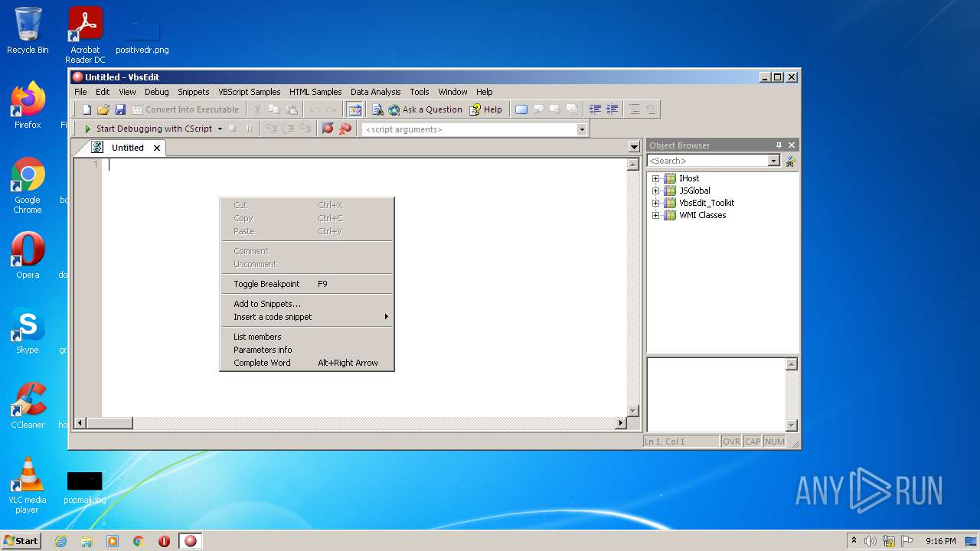980x551 pixels.
Task: Click the script arguments input field
Action: click(469, 129)
